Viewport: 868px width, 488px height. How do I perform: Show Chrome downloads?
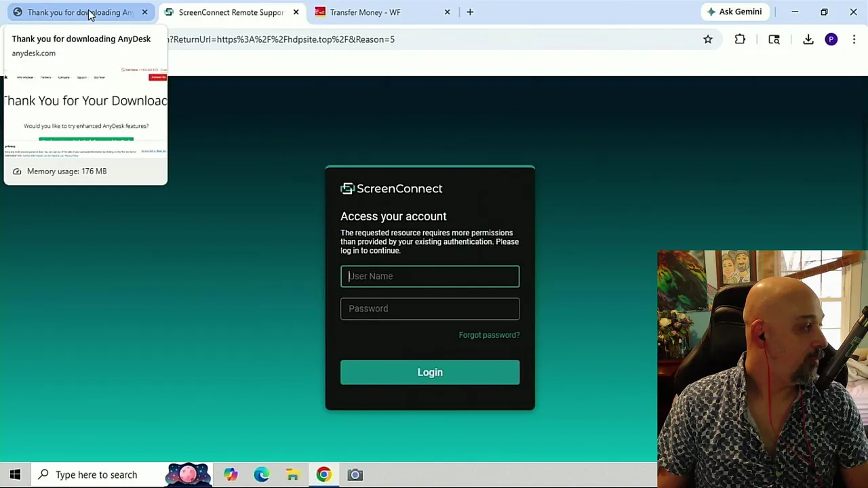808,39
